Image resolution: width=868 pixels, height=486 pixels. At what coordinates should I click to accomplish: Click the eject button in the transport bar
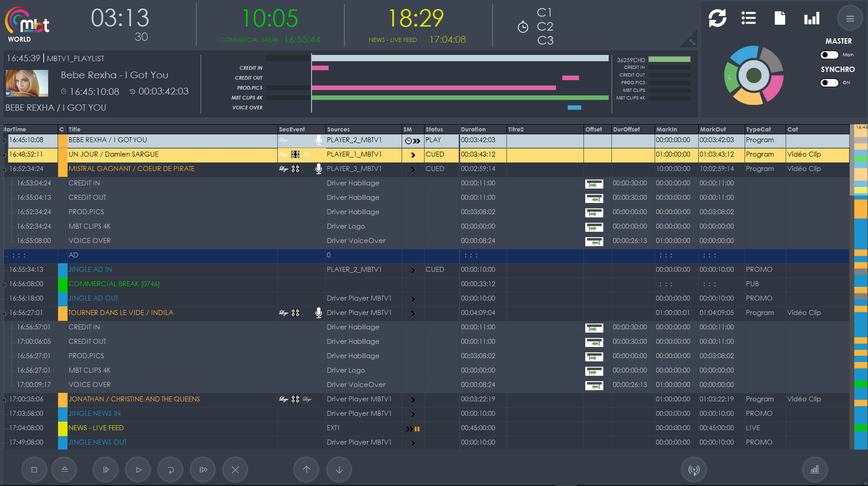(x=64, y=470)
